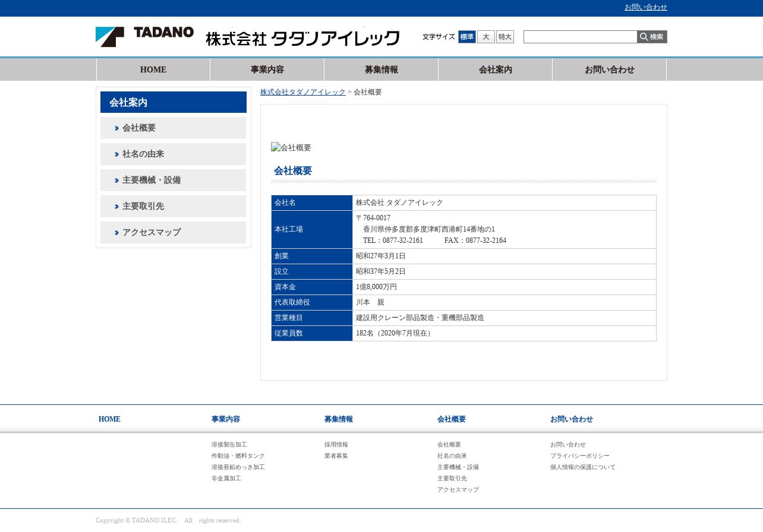Click the 創業 table header cell
Viewport: 763px width, 532px height.
[x=312, y=256]
